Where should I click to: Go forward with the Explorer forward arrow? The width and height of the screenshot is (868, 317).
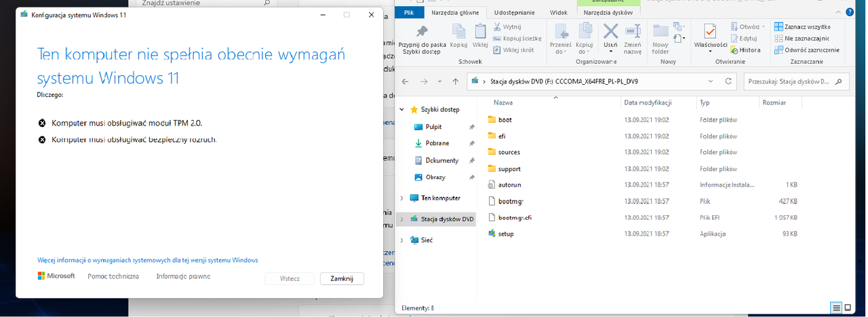(x=424, y=81)
